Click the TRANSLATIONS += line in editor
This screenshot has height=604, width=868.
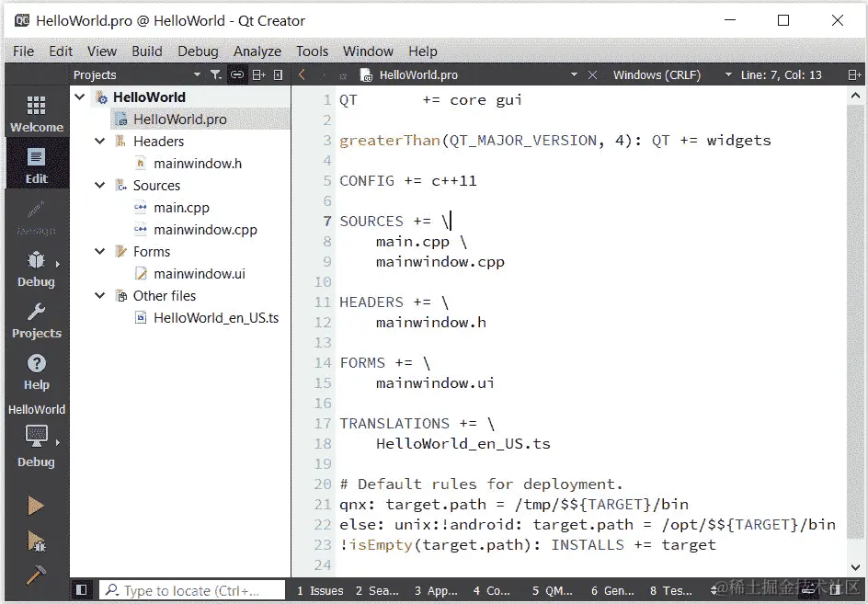417,424
